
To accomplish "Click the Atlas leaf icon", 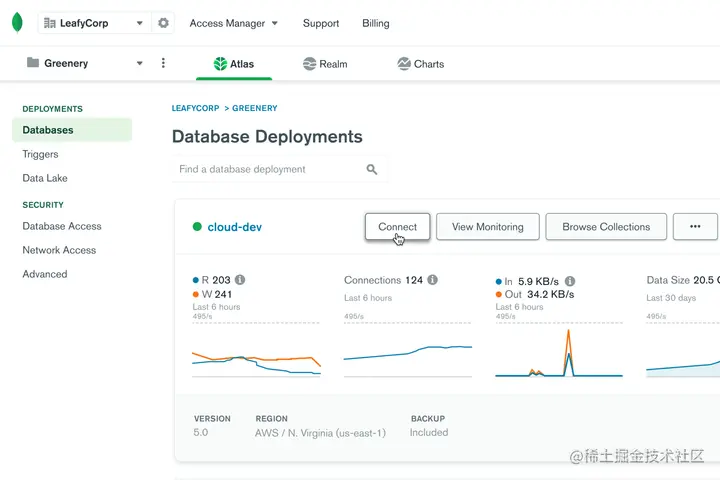I will pos(220,64).
